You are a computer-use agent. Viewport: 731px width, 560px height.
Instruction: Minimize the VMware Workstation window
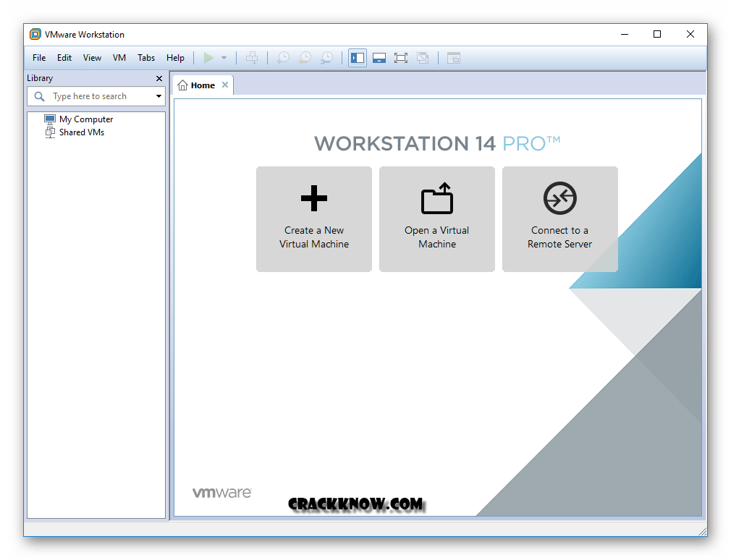(625, 34)
